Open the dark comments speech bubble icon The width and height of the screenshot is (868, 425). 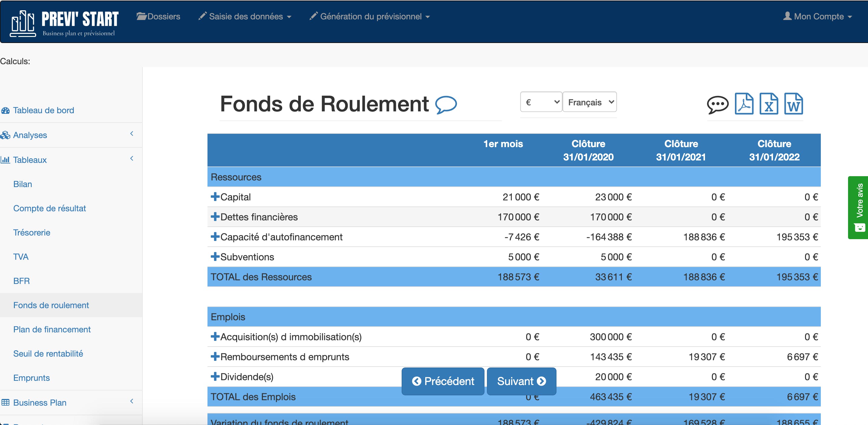tap(717, 104)
